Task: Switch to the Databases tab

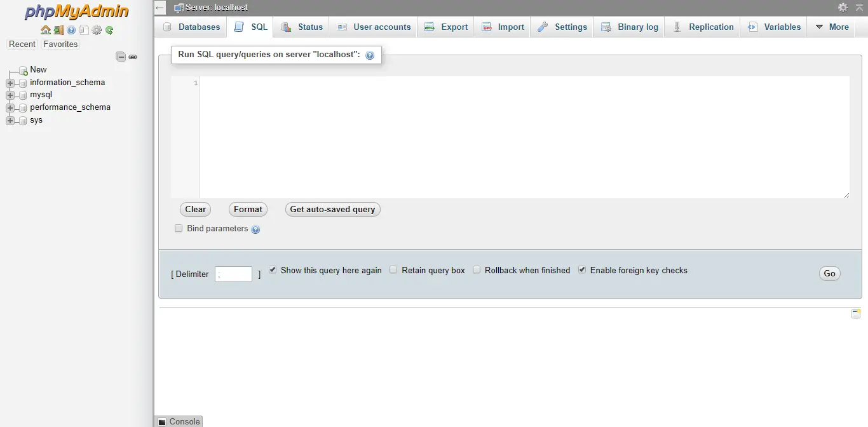Action: click(x=192, y=27)
